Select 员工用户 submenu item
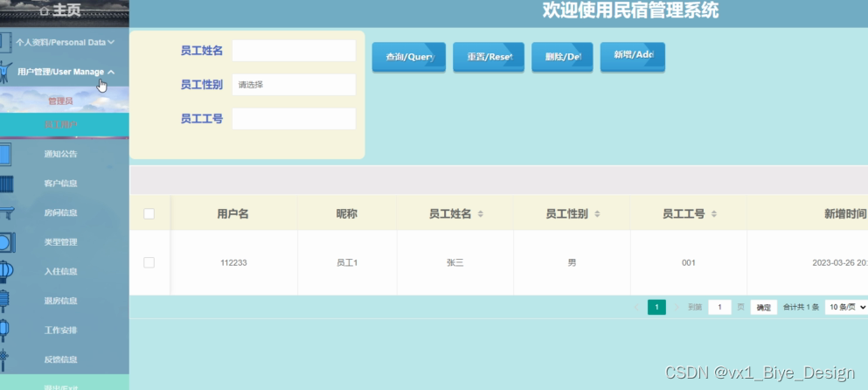The height and width of the screenshot is (390, 868). pyautogui.click(x=60, y=125)
